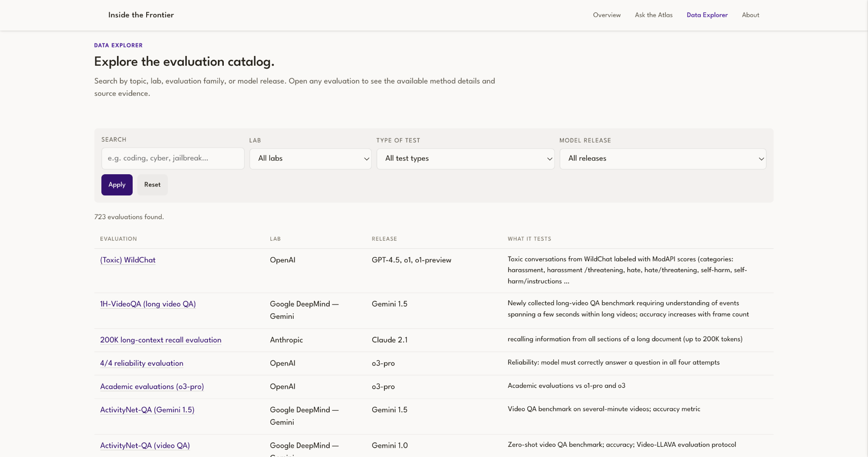Click the Inside the Frontier site title
This screenshot has width=868, height=457.
coord(141,15)
